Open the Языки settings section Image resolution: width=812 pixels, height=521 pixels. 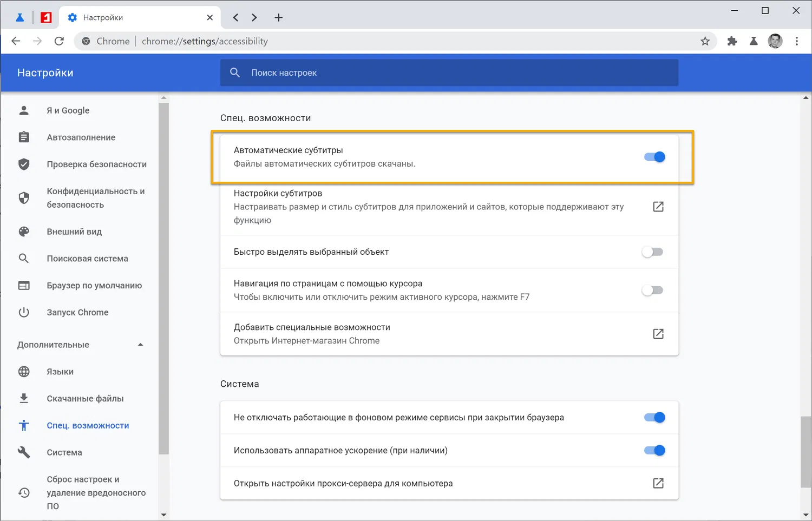pos(60,372)
